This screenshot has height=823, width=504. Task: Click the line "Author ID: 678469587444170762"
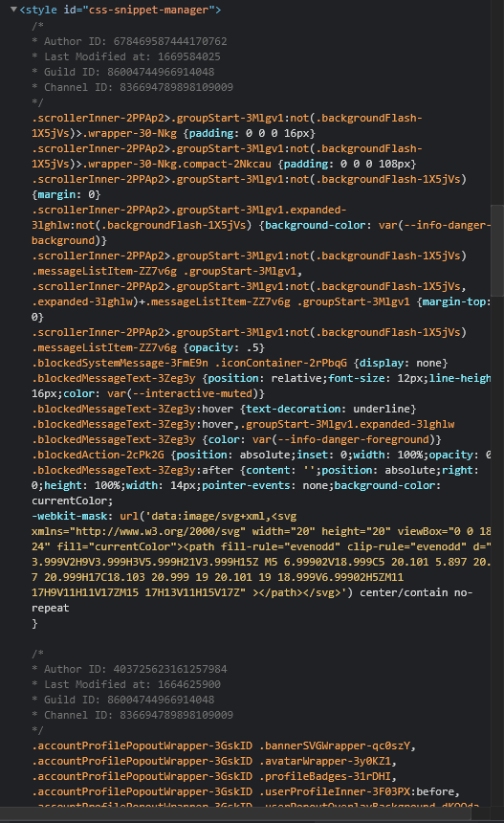click(x=129, y=41)
